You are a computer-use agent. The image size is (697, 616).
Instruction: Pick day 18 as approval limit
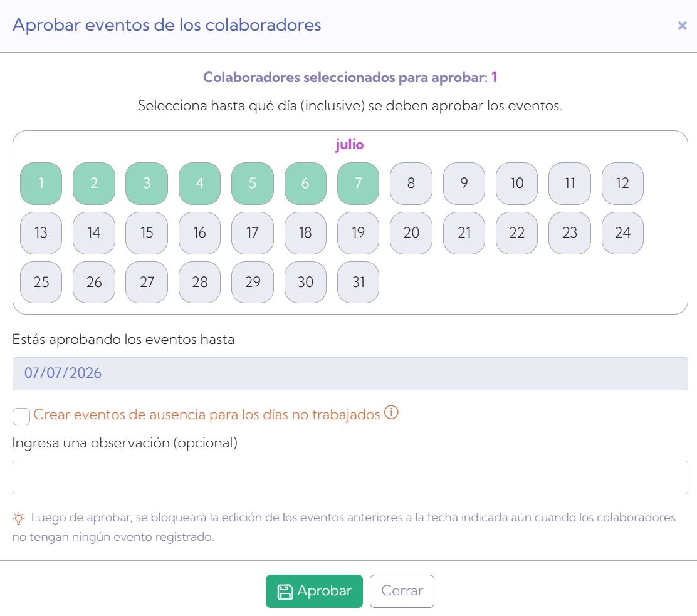(305, 233)
